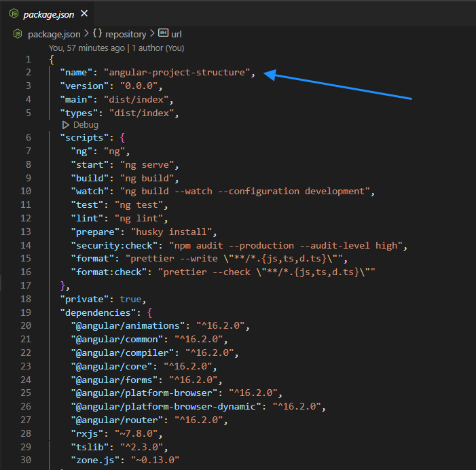The width and height of the screenshot is (476, 470).
Task: Open the repository breadcrumb segment
Action: tap(126, 35)
